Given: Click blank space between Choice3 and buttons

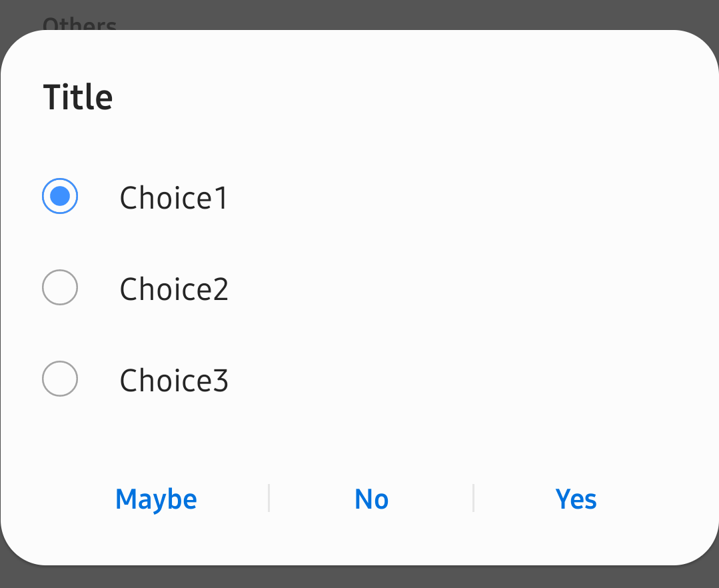Looking at the screenshot, I should point(360,437).
